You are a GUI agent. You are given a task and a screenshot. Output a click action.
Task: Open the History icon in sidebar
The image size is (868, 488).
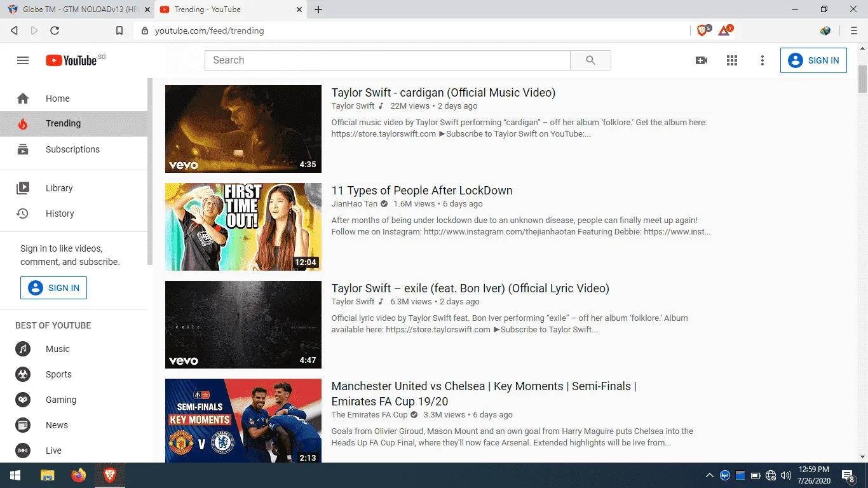point(23,213)
